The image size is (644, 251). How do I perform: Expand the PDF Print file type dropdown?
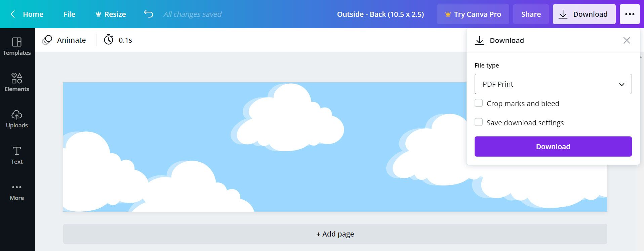pos(553,84)
